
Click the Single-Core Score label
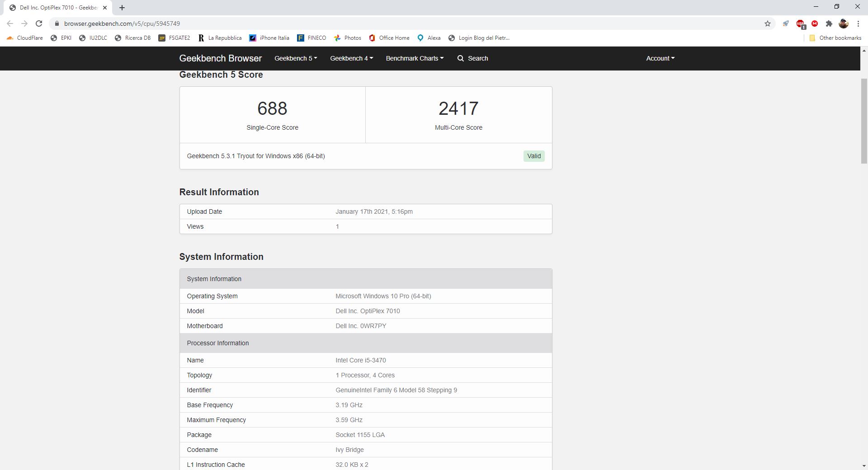[272, 127]
